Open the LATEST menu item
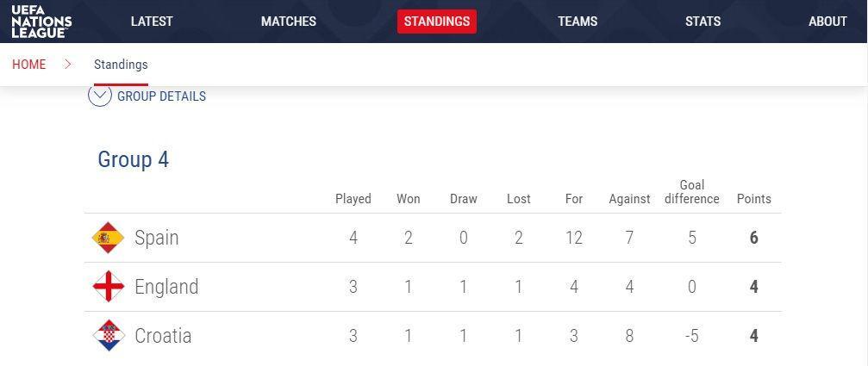The width and height of the screenshot is (868, 366). tap(152, 22)
